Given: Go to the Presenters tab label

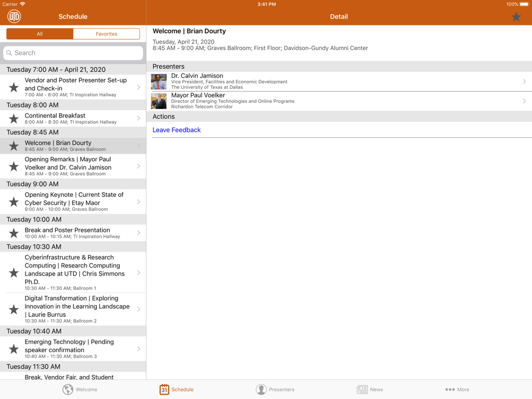Looking at the screenshot, I should point(281,389).
